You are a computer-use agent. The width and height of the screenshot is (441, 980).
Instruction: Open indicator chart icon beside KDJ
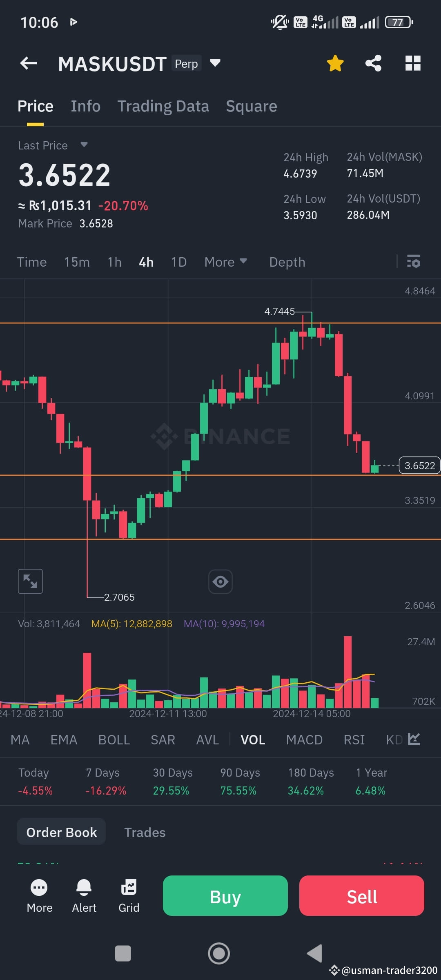click(413, 739)
